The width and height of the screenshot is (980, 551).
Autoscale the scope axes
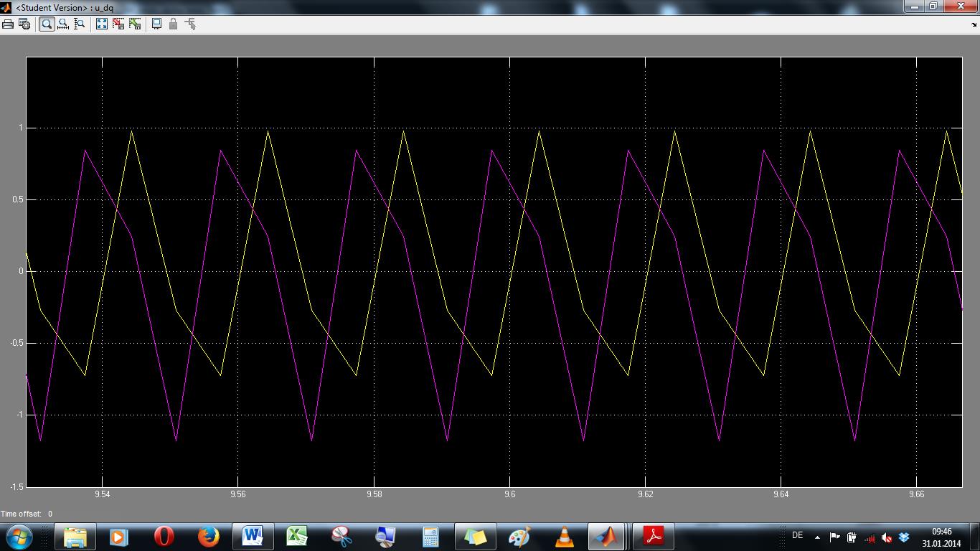[x=102, y=24]
